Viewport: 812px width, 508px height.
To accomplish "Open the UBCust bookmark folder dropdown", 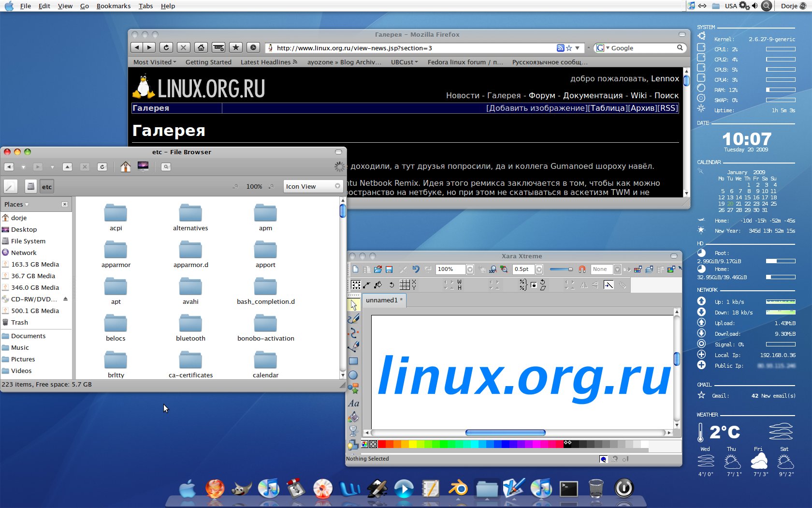I will [404, 62].
